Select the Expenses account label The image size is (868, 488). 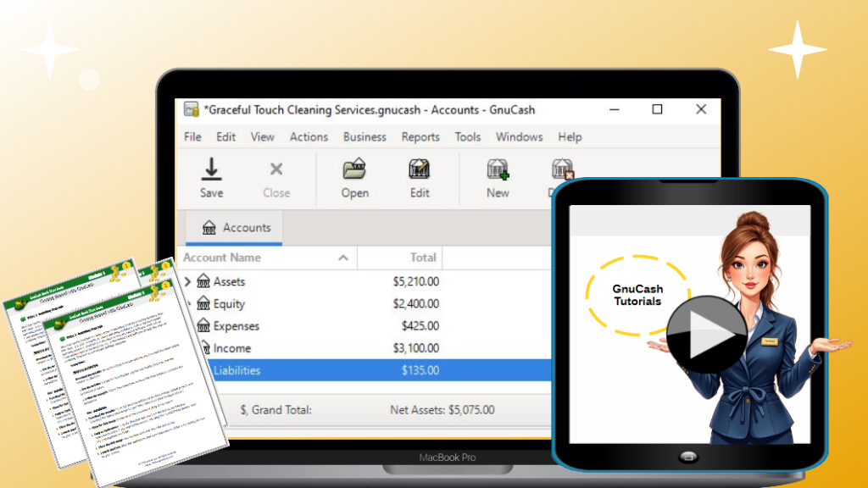point(236,326)
